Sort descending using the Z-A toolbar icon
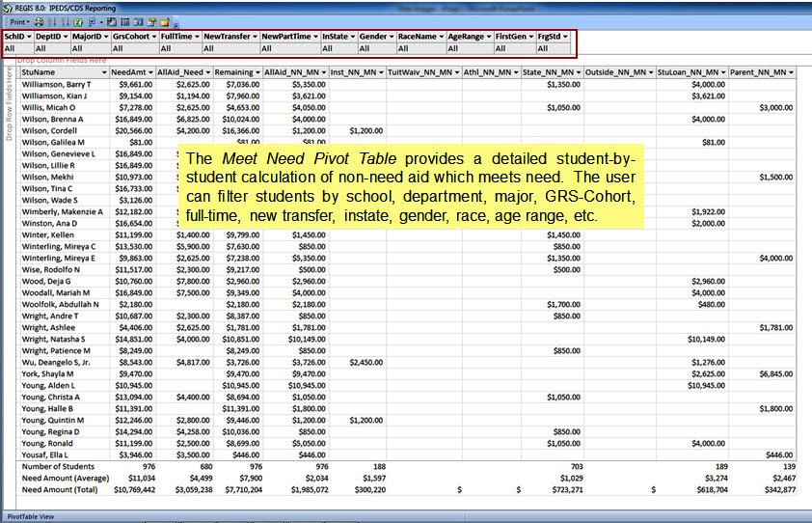The image size is (812, 523). pyautogui.click(x=65, y=22)
